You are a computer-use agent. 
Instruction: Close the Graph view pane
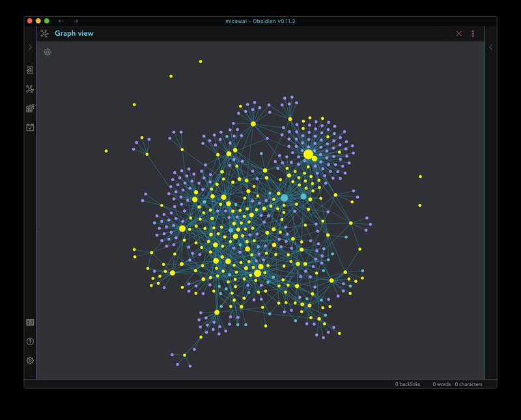[x=459, y=33]
